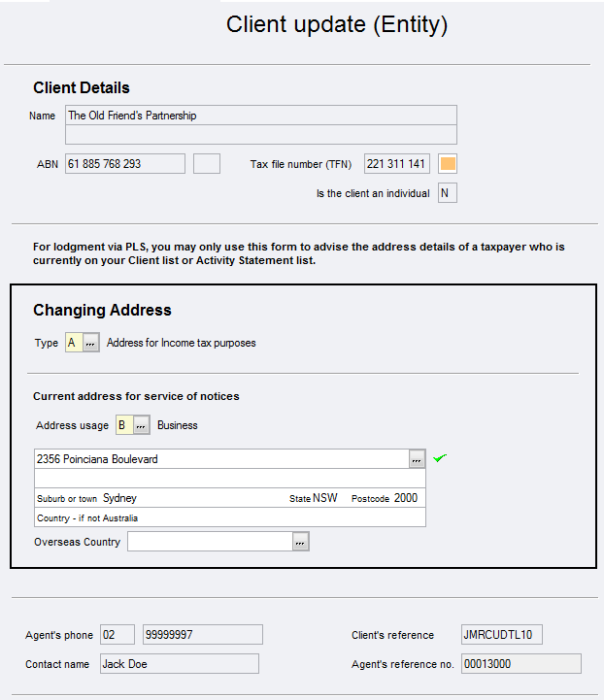Open the Type lookup ellipsis button
604x700 pixels.
point(90,343)
